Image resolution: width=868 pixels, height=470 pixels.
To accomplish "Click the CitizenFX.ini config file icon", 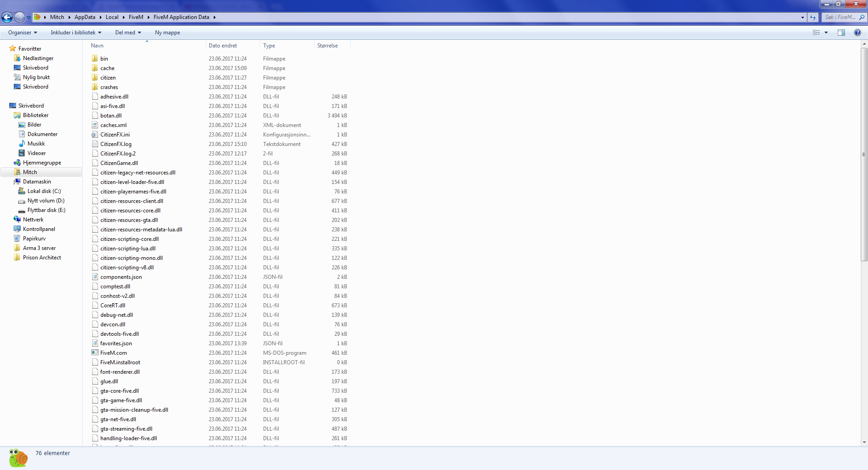I will pyautogui.click(x=95, y=134).
